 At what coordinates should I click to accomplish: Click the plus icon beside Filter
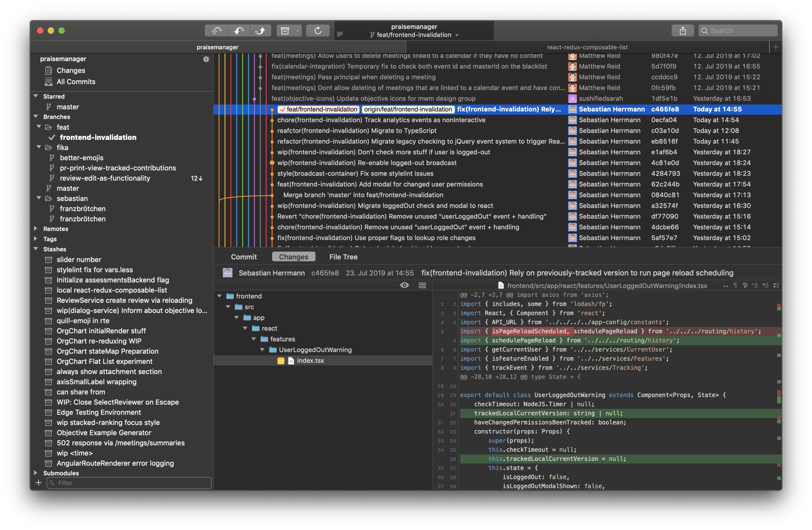coord(38,482)
